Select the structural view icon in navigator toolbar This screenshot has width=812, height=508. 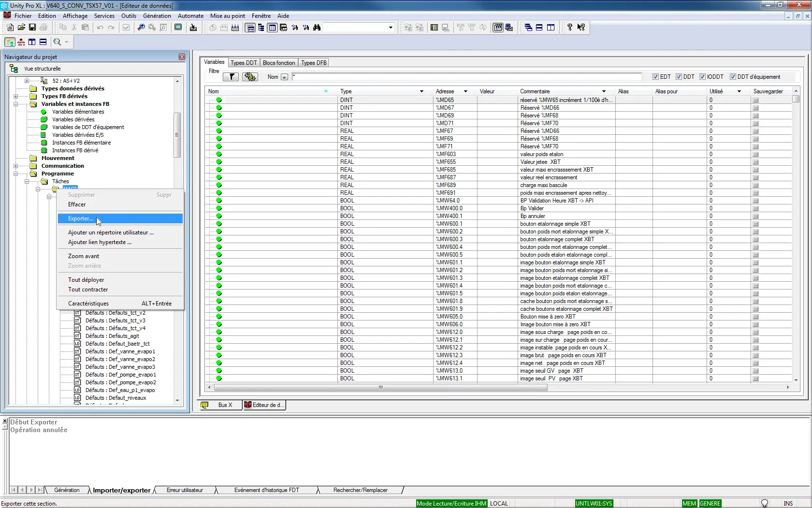(x=10, y=42)
